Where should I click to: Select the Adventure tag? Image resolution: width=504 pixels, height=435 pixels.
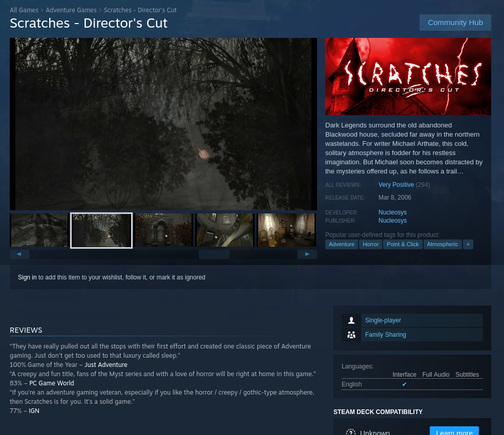click(x=341, y=244)
